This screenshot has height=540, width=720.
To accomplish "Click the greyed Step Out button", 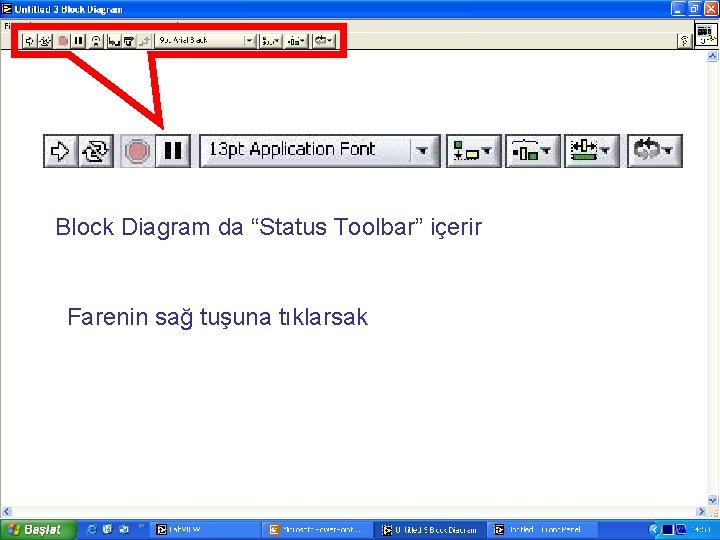I will coord(144,41).
